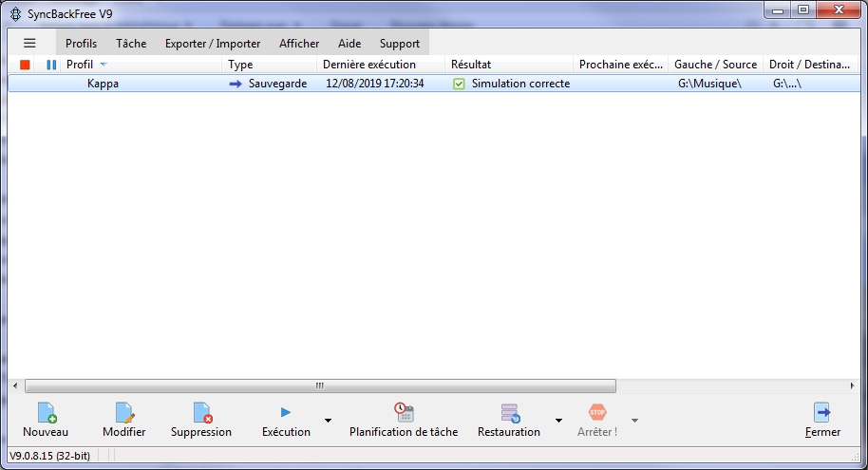Screen dimensions: 868x470
Task: Click the V9.0.8.15 (32-bit) status text
Action: click(49, 456)
